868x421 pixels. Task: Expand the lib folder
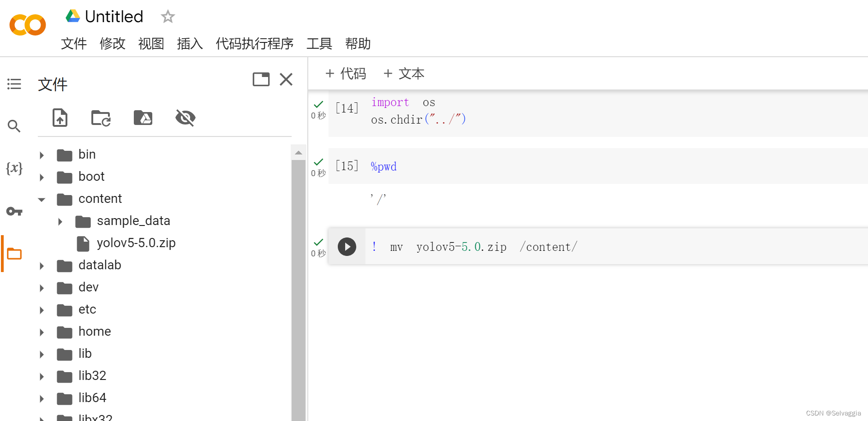click(42, 354)
